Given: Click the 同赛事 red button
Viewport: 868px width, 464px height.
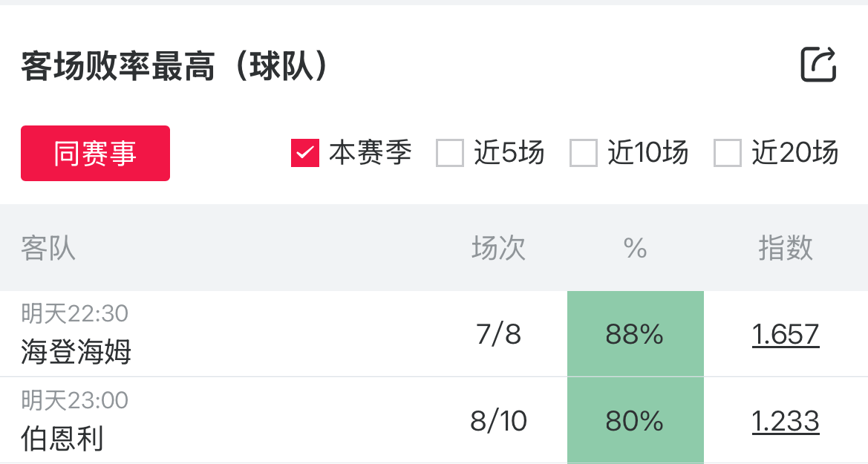Looking at the screenshot, I should click(95, 154).
